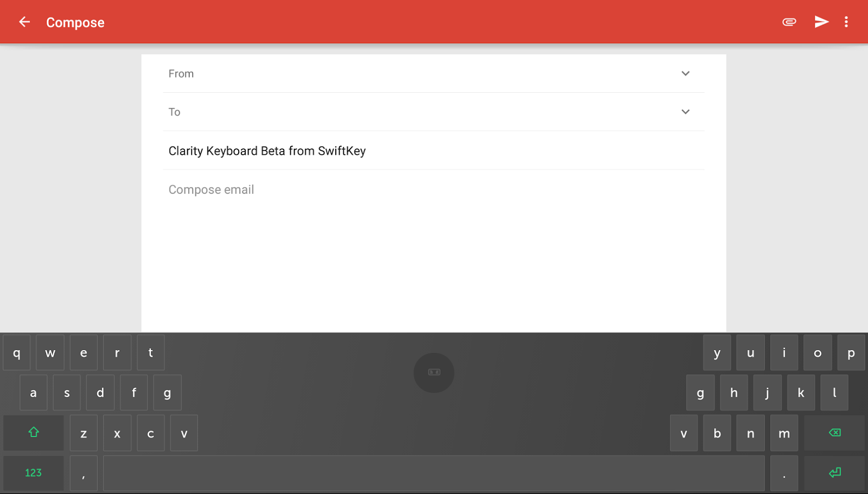
Task: Tap the g key on the right half
Action: point(701,392)
